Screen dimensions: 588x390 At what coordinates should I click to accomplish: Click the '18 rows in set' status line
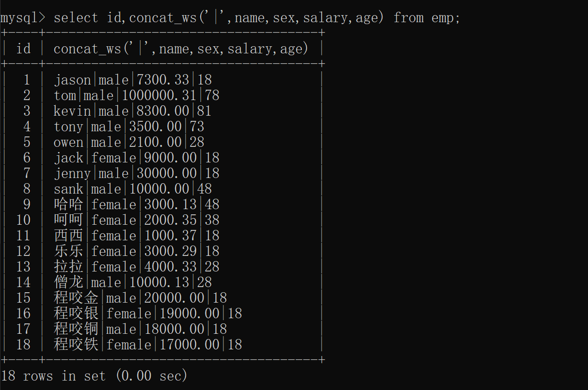point(94,376)
